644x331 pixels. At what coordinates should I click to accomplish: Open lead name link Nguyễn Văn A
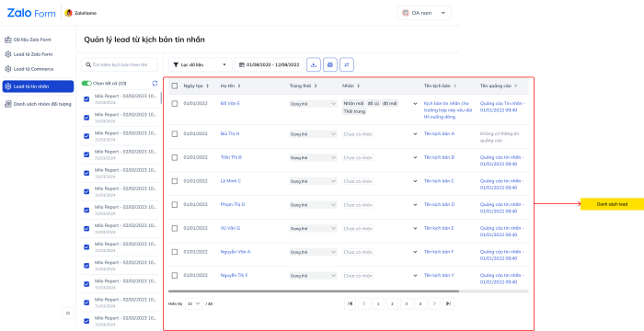(236, 252)
